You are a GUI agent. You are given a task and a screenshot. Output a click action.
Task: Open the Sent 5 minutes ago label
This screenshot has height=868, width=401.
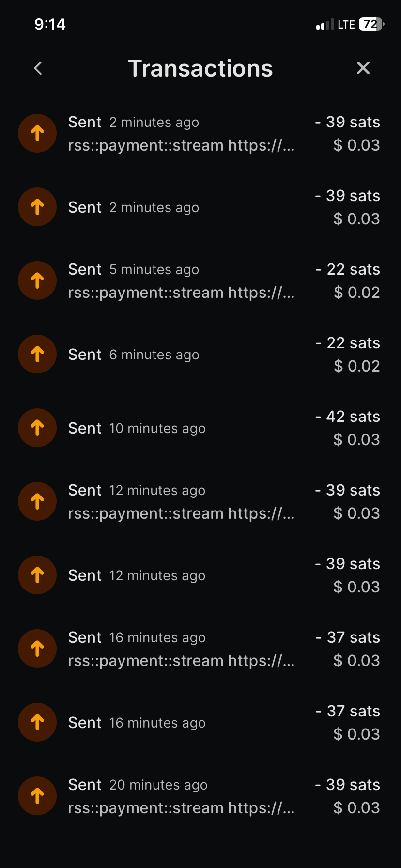(134, 269)
